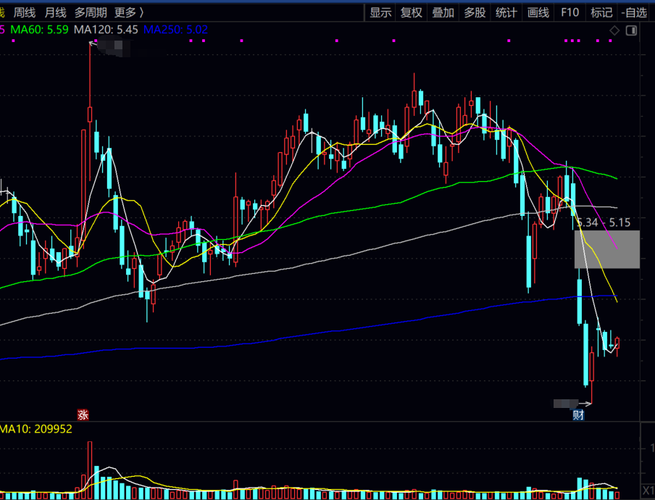Click the red 涨 event marker

pyautogui.click(x=83, y=415)
